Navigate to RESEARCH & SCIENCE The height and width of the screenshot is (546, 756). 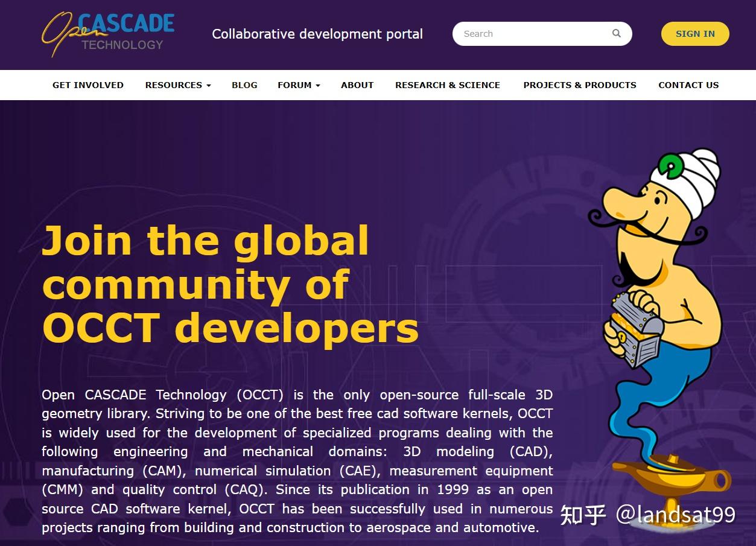point(448,85)
